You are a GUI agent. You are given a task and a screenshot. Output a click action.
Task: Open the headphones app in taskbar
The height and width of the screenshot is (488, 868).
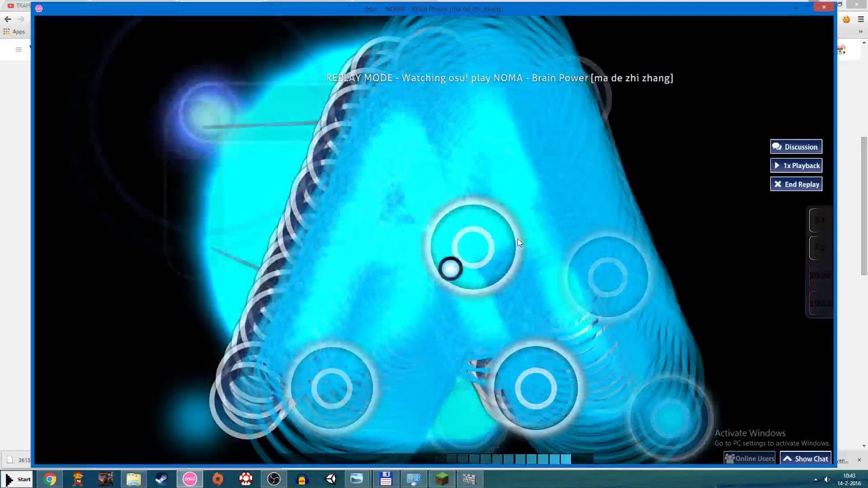(x=302, y=479)
